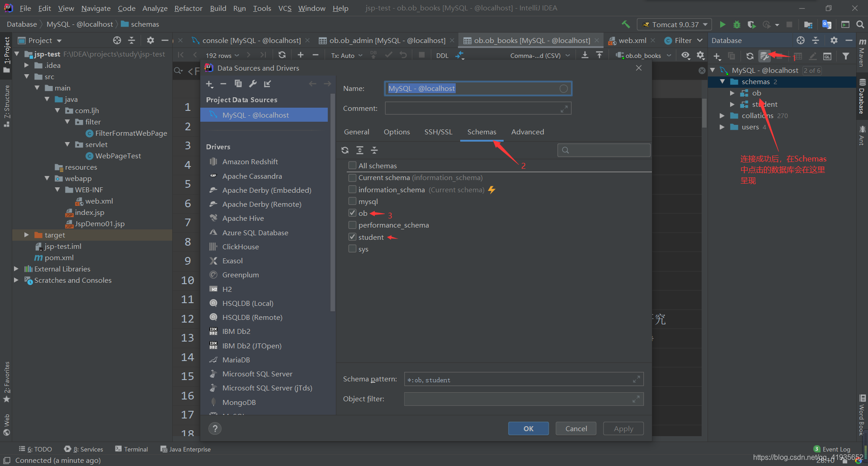Screen dimensions: 868x466
Task: Click the Apply button
Action: click(x=623, y=428)
